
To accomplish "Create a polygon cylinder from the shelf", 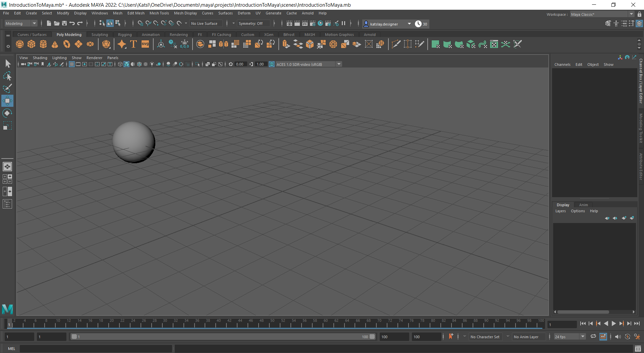I will pos(43,44).
